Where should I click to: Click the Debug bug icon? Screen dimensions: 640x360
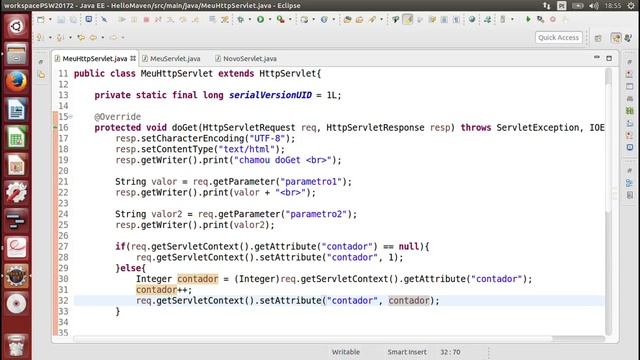tap(240, 19)
